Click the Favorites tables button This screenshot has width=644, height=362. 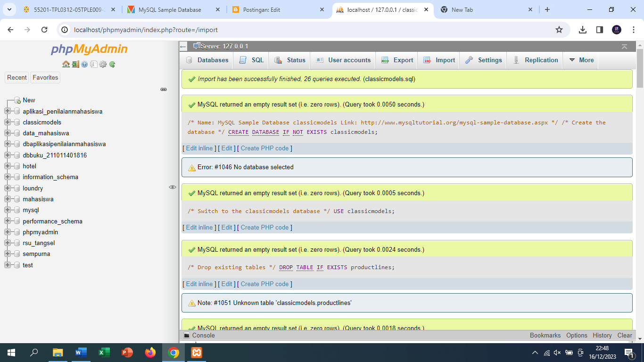(45, 77)
